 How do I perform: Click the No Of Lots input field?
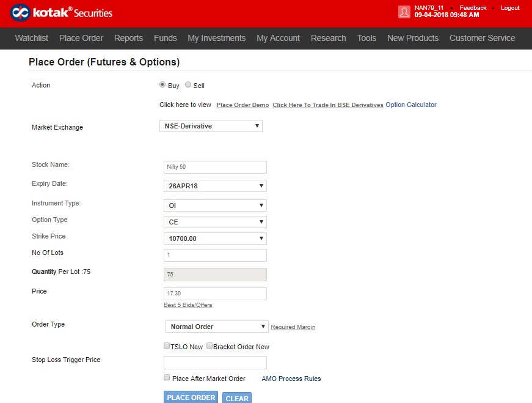coord(215,255)
